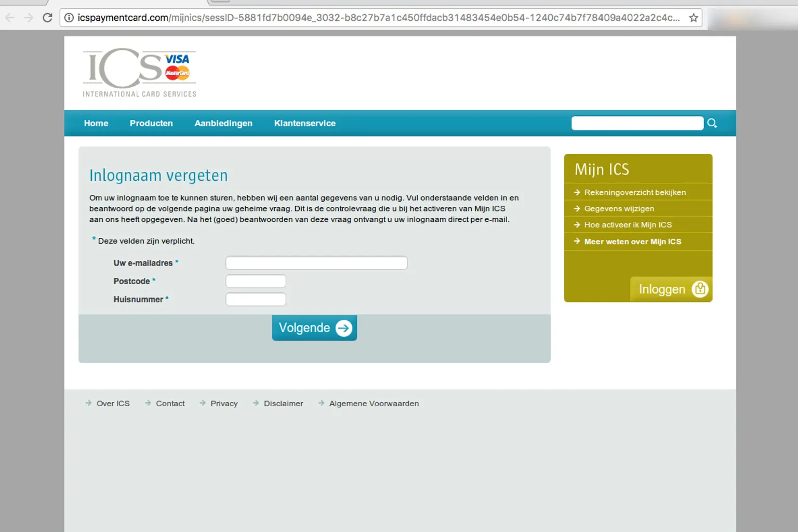Click the site search text box
This screenshot has width=798, height=532.
(637, 123)
